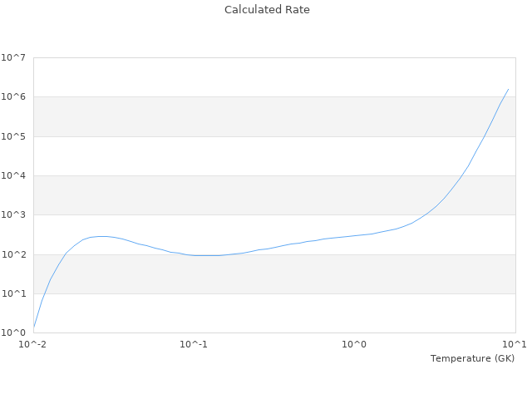
Task: Click the blue curve's lower-left starting point
Action: click(34, 328)
